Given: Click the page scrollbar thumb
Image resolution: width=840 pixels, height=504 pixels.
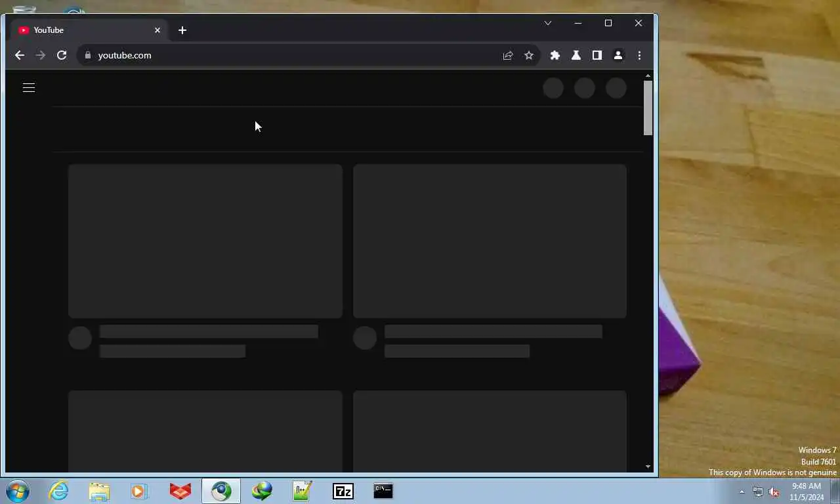Looking at the screenshot, I should point(648,108).
